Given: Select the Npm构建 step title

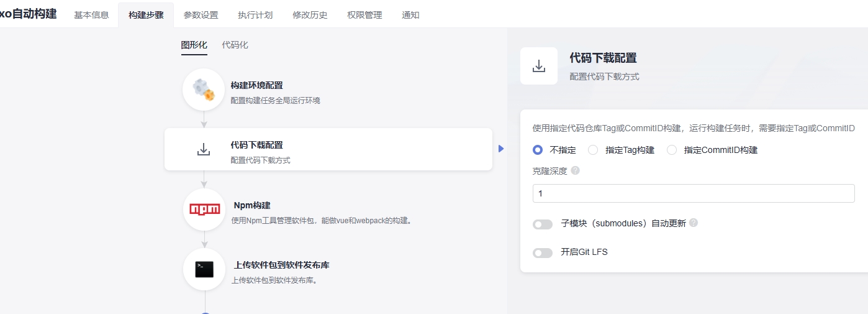Looking at the screenshot, I should [x=252, y=205].
